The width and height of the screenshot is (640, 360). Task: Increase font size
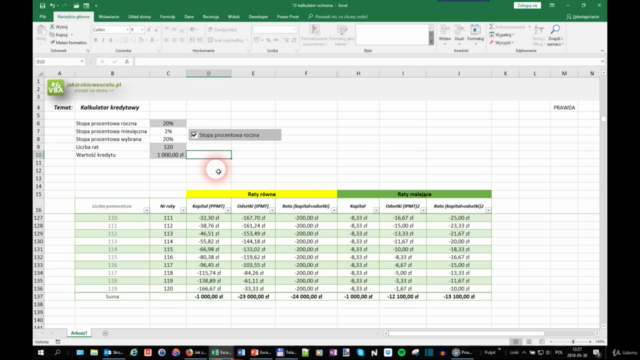click(149, 29)
